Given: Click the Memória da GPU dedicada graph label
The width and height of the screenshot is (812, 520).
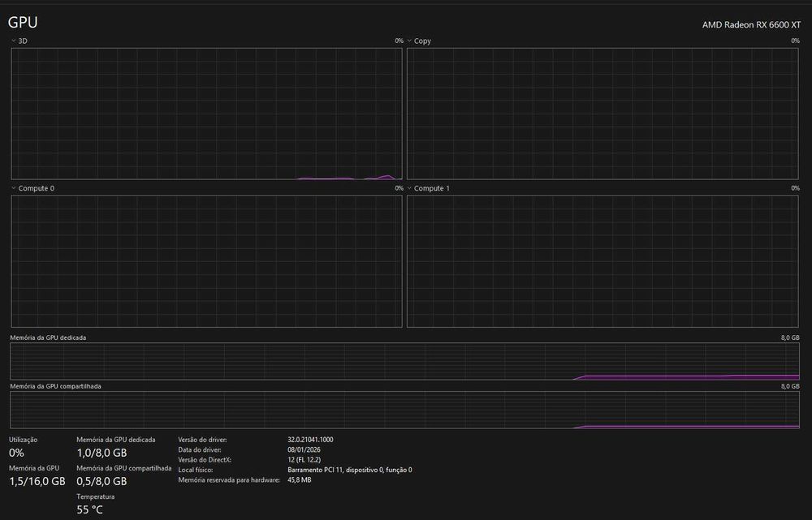Looking at the screenshot, I should coord(48,337).
